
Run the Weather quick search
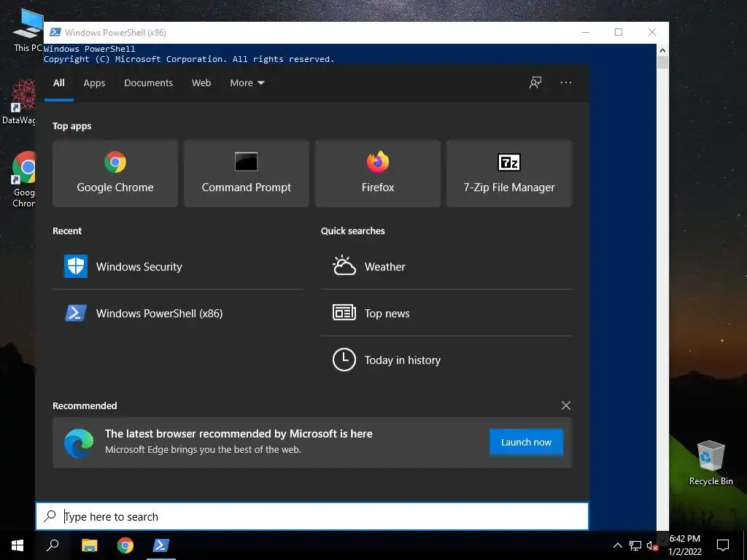[x=446, y=267]
